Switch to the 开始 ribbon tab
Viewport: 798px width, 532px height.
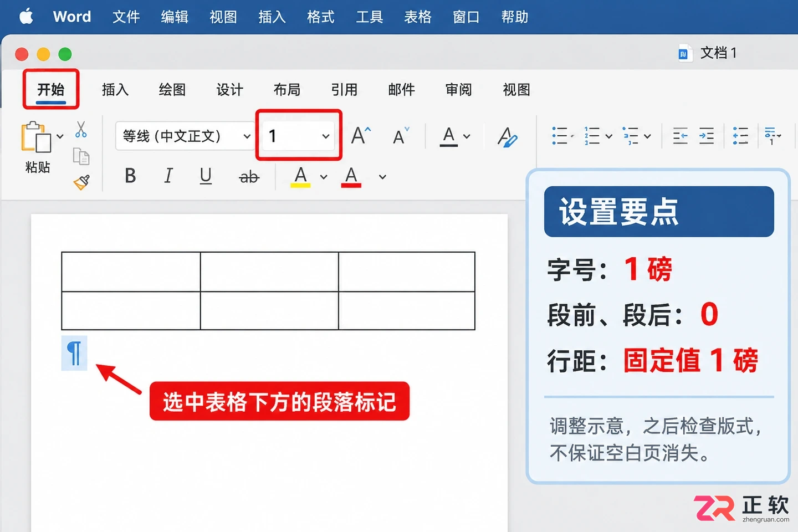[51, 89]
